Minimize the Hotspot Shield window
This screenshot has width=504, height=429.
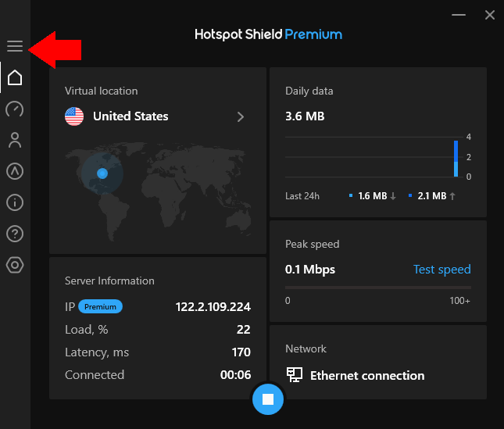(x=459, y=15)
